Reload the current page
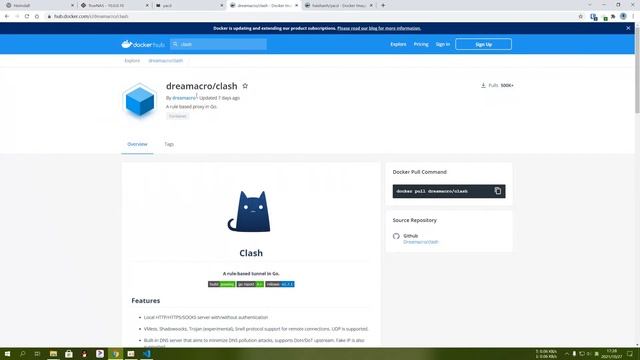 (27, 16)
